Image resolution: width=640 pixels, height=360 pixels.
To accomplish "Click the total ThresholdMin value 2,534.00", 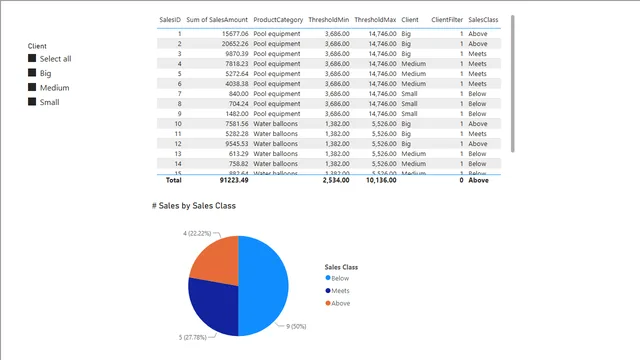I will (336, 180).
